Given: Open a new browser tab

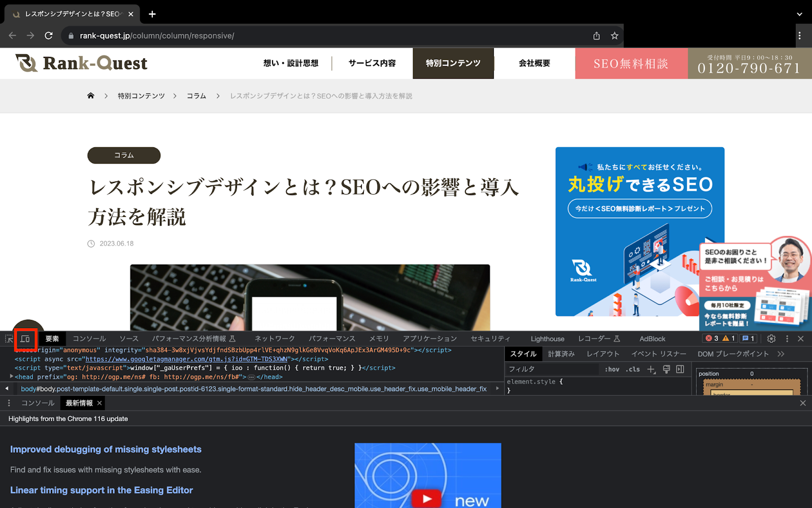Looking at the screenshot, I should pos(152,14).
